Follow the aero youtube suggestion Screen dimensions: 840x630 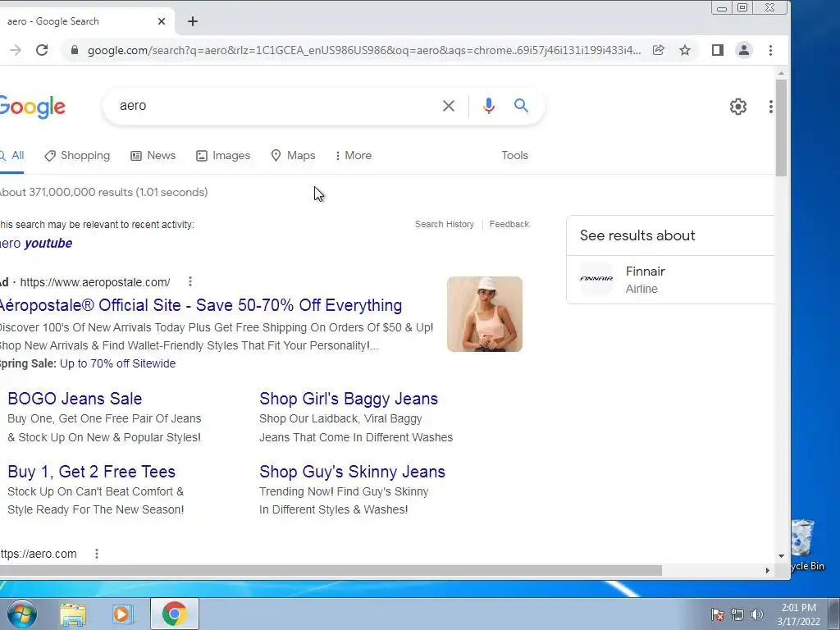[36, 243]
